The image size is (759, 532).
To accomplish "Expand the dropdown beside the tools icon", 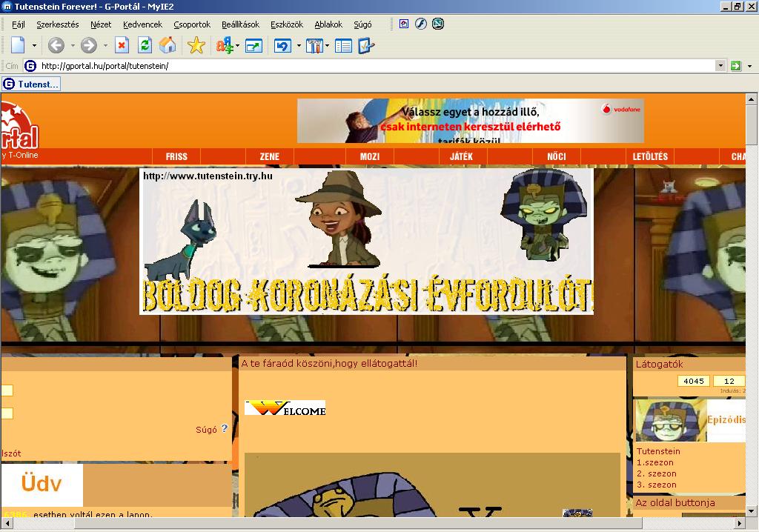I will 327,45.
